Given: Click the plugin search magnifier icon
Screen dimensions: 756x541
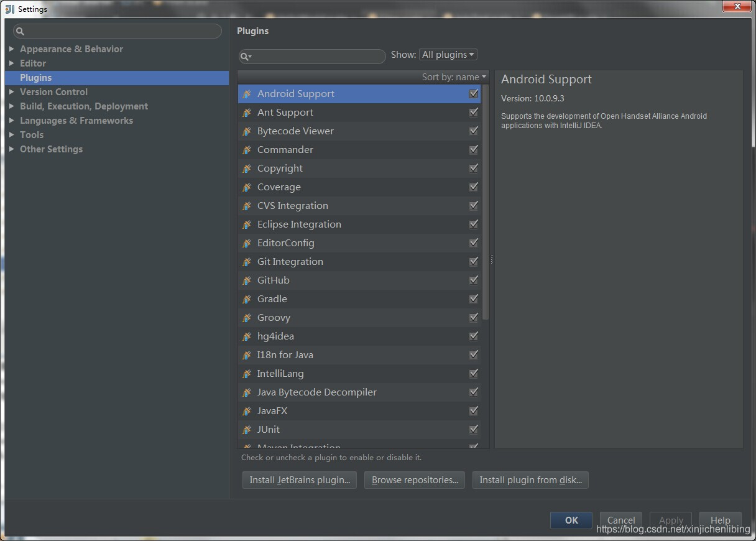Looking at the screenshot, I should (x=246, y=57).
